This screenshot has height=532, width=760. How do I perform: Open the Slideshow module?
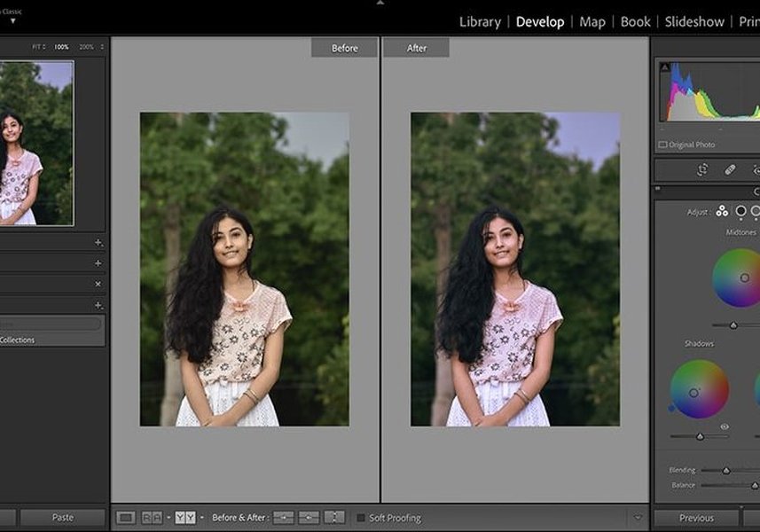pyautogui.click(x=694, y=22)
